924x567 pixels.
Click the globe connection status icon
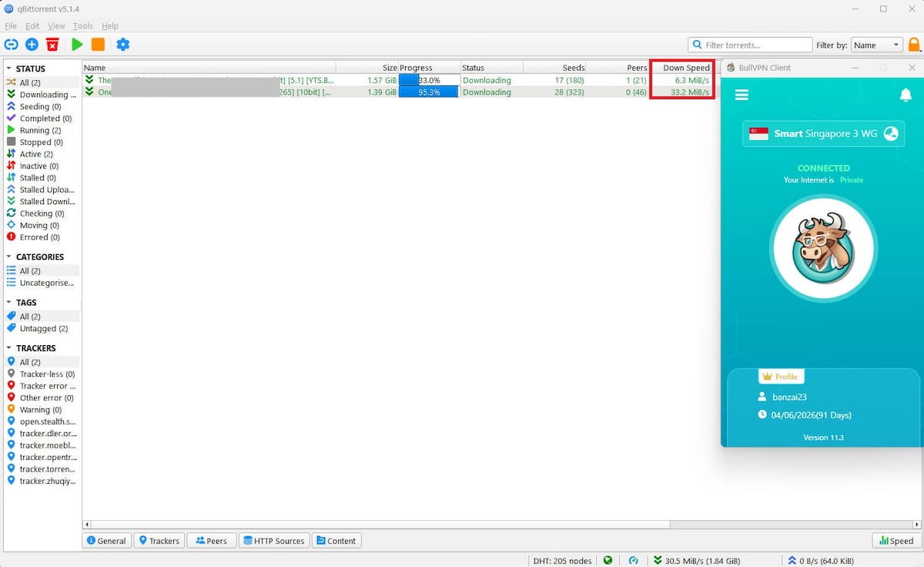(x=607, y=560)
